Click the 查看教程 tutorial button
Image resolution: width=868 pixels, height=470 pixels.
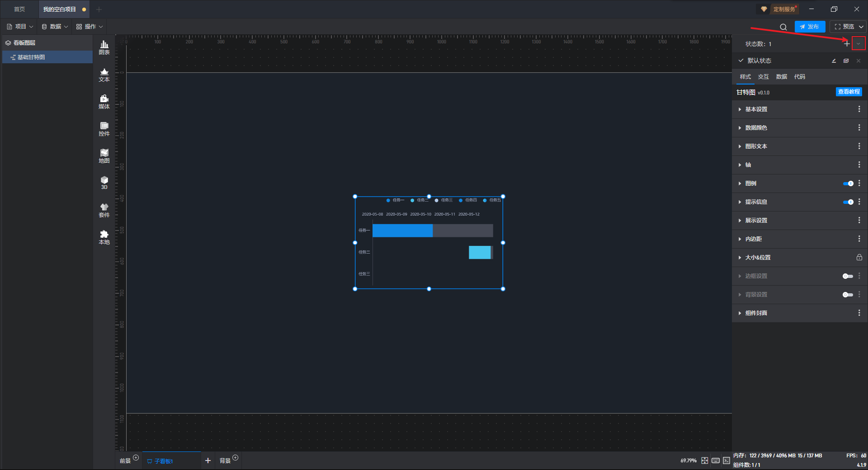(849, 92)
